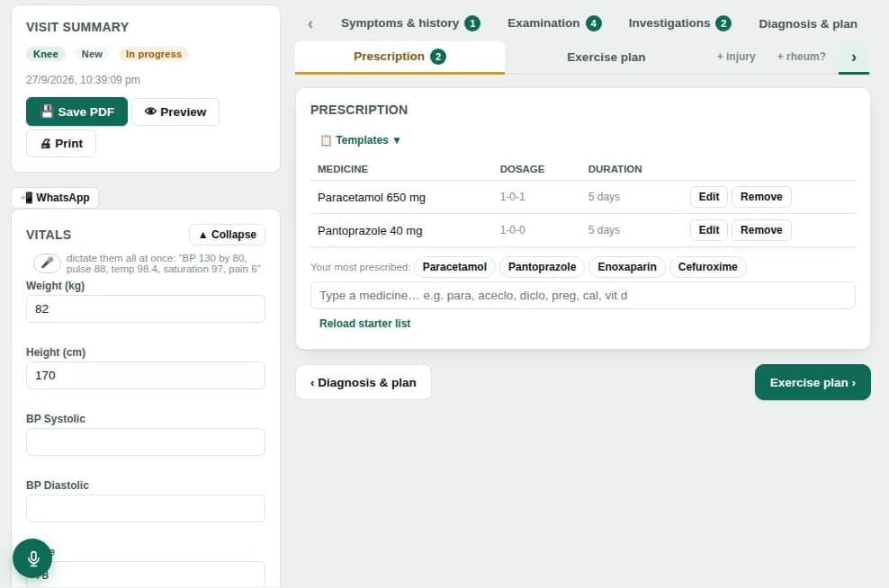Click the Paracetamol dosage 1-0-1
This screenshot has height=588, width=889.
[512, 197]
